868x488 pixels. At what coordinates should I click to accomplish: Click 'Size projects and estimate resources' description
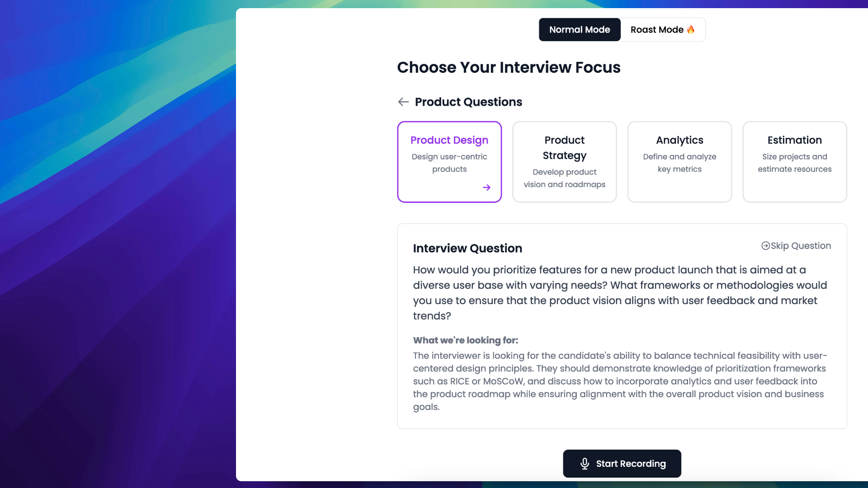794,163
